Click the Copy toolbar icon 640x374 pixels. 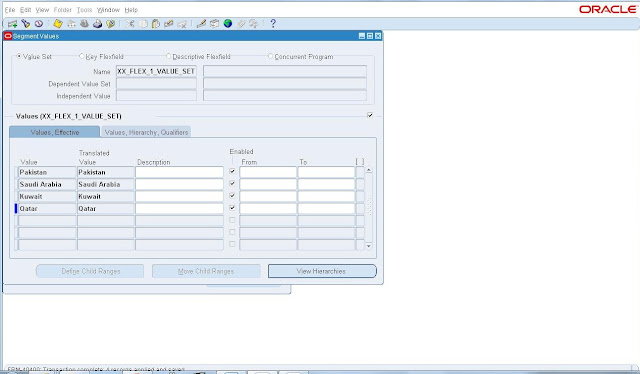(143, 24)
